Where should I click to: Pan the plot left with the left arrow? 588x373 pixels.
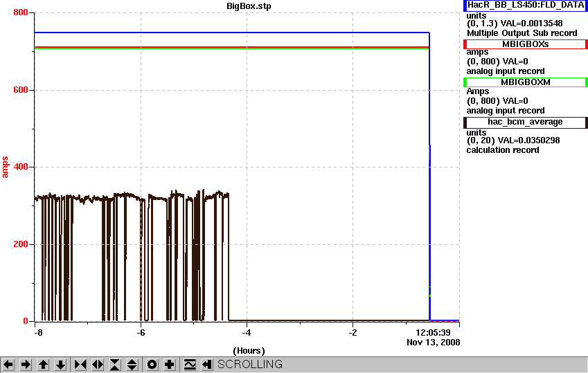[x=8, y=365]
